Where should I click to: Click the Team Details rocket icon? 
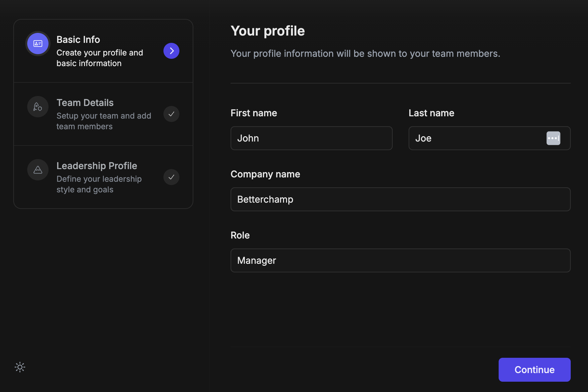coord(38,107)
